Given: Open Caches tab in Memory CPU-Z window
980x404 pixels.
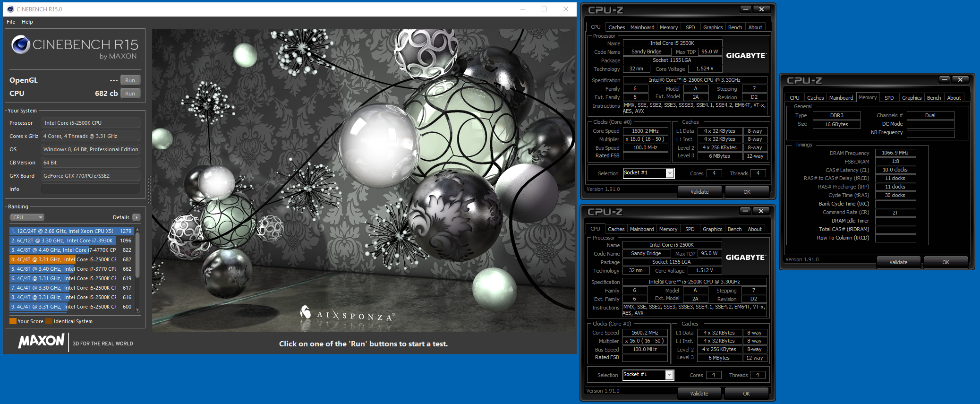Looking at the screenshot, I should pos(815,98).
